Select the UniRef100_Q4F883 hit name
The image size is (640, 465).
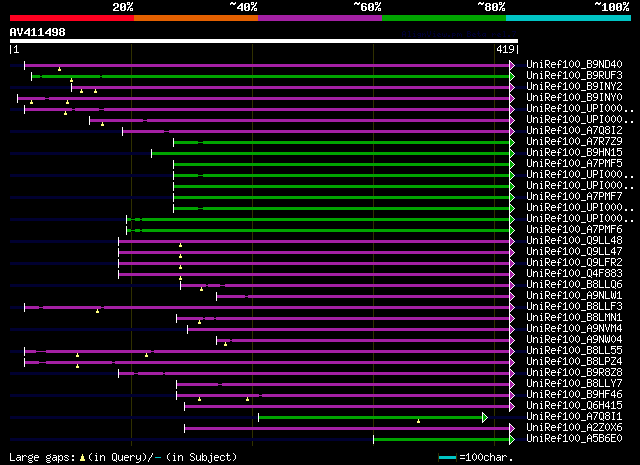tap(574, 274)
